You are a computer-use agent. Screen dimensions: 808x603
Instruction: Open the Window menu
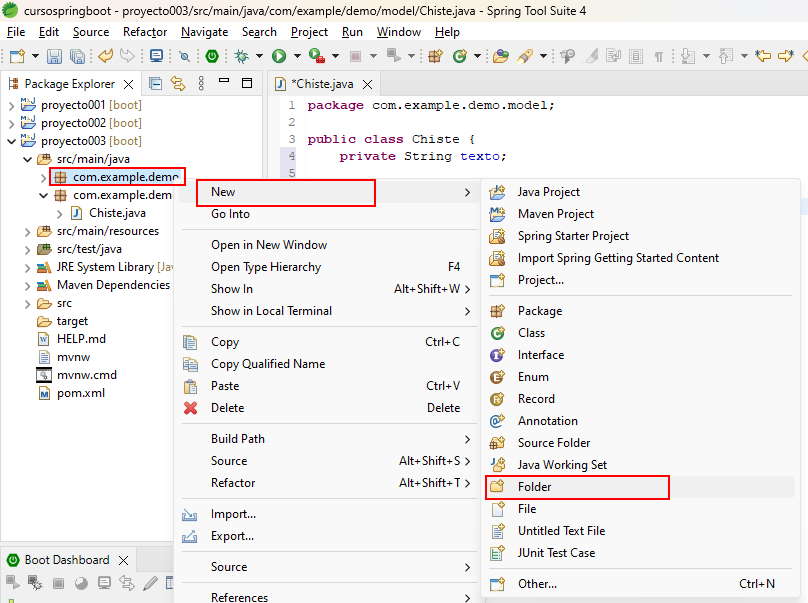point(399,32)
